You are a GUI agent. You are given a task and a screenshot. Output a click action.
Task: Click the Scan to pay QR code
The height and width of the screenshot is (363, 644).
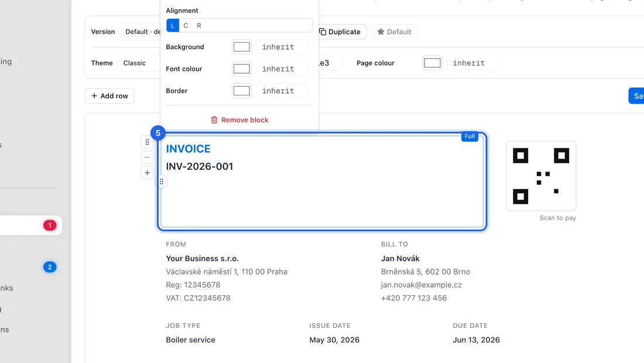pos(541,176)
